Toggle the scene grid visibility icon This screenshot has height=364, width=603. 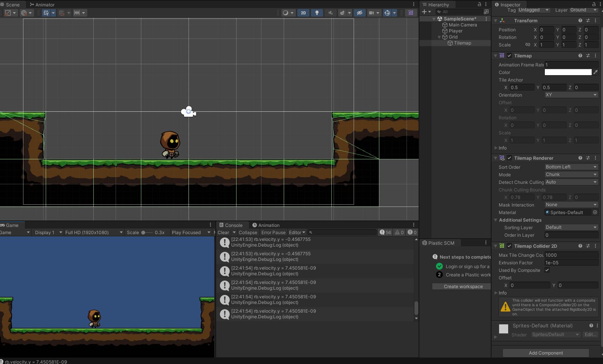[x=46, y=13]
